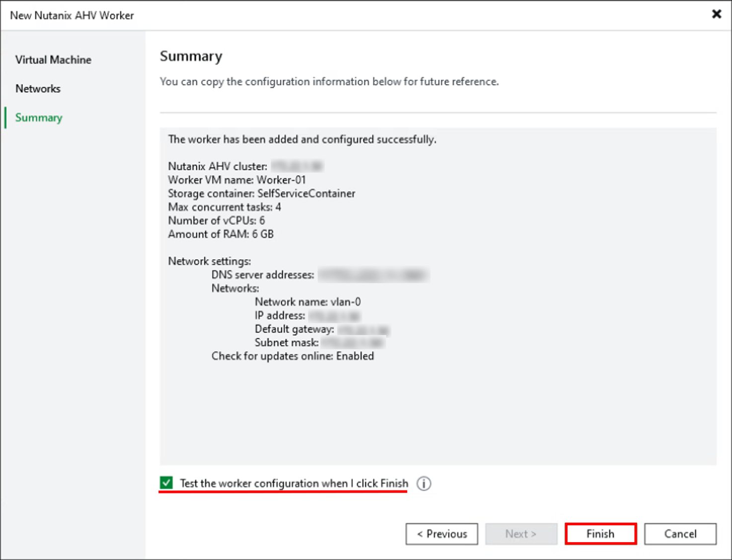The image size is (732, 560).
Task: Click the Finish button
Action: (x=600, y=534)
